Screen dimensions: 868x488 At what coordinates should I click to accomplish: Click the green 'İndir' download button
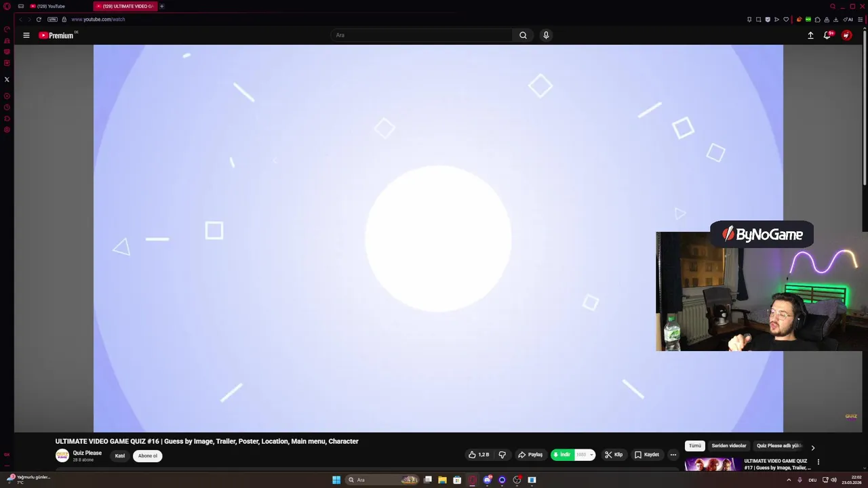(x=562, y=455)
